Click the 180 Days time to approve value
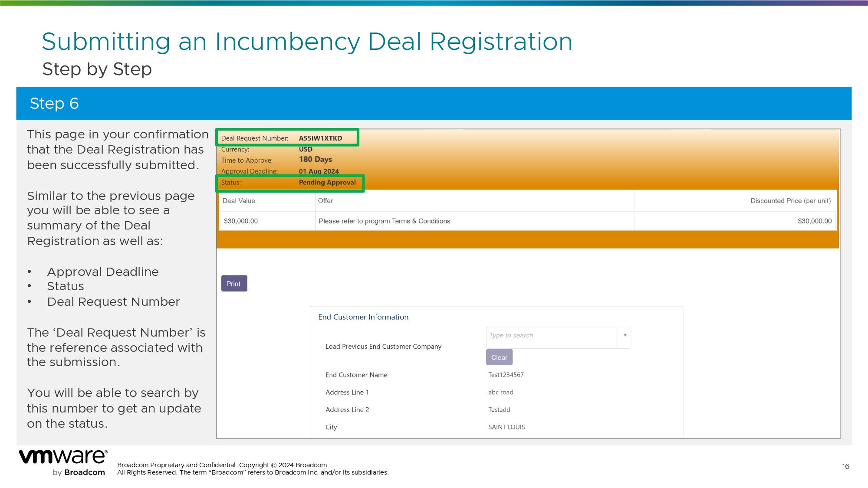This screenshot has height=488, width=868. pos(316,160)
